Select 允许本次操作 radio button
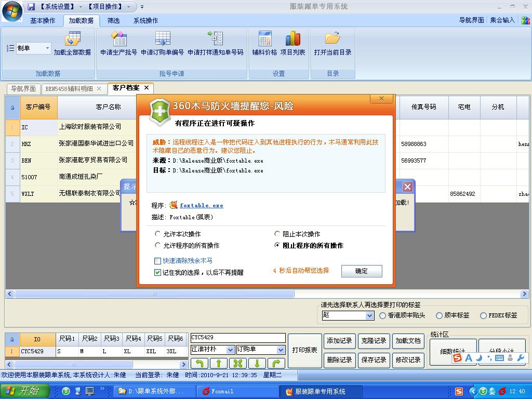Viewport: 532px width, 399px height. (157, 234)
